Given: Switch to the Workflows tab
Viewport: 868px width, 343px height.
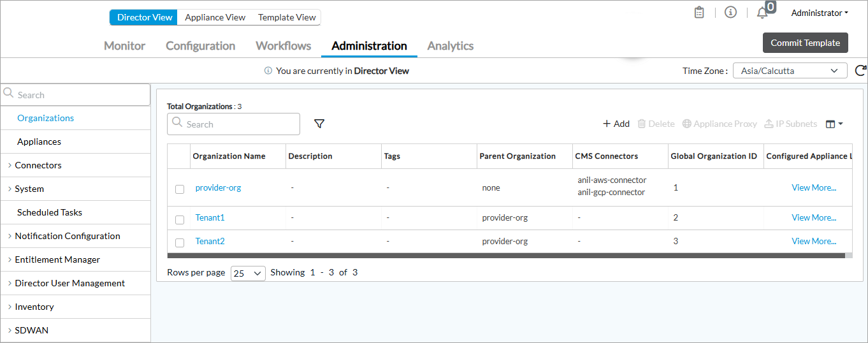Looking at the screenshot, I should click(283, 46).
